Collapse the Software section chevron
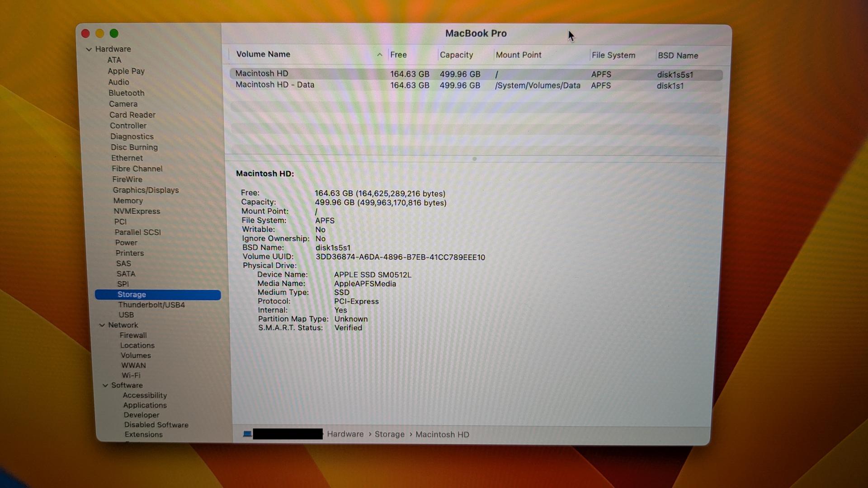 105,385
